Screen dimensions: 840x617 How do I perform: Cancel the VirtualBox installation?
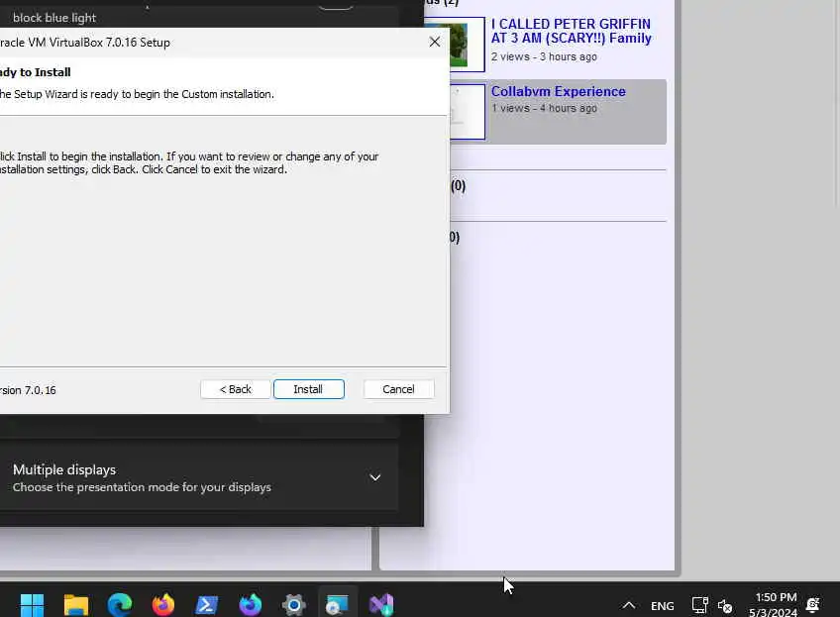click(x=398, y=389)
